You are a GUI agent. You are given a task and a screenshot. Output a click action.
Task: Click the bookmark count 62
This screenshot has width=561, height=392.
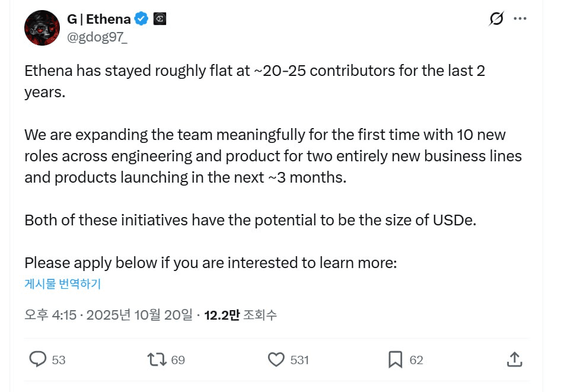(x=416, y=360)
